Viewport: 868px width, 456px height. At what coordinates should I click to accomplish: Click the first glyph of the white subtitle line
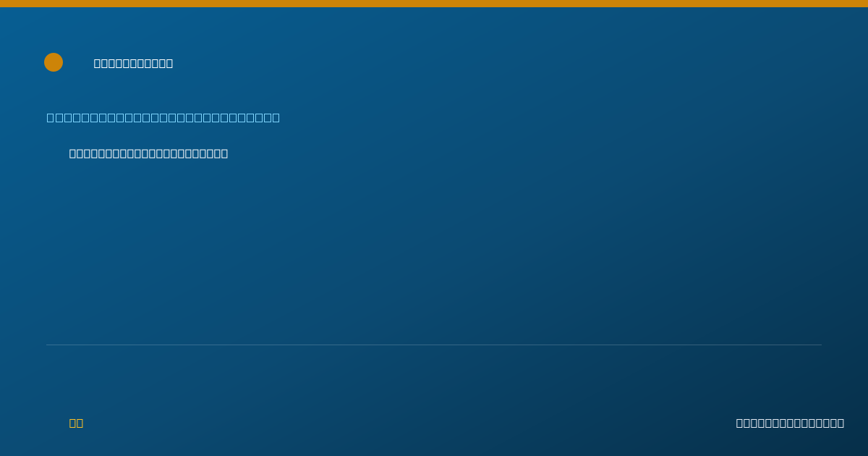click(73, 153)
